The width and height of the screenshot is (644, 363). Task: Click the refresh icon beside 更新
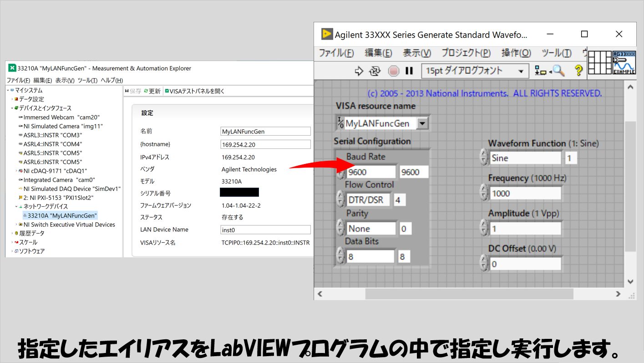tap(146, 91)
